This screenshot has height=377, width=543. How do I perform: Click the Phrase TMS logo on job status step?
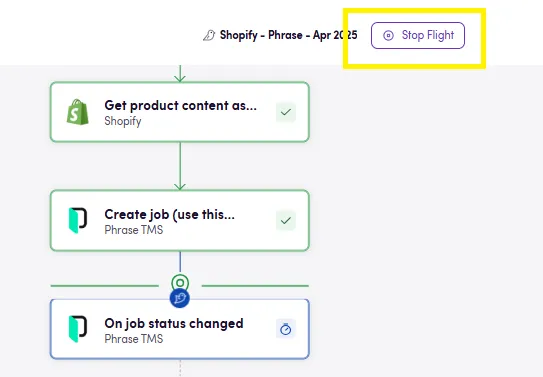[78, 329]
